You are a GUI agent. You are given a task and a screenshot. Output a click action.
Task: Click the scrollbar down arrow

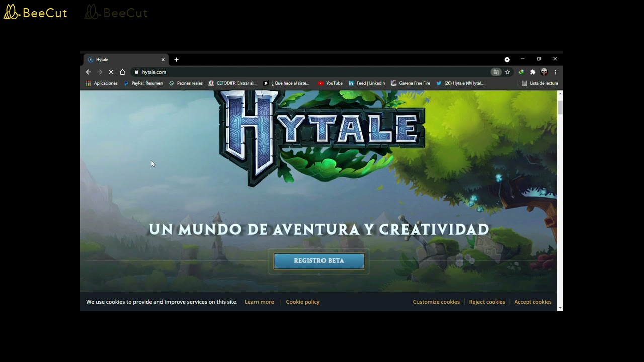(x=560, y=308)
